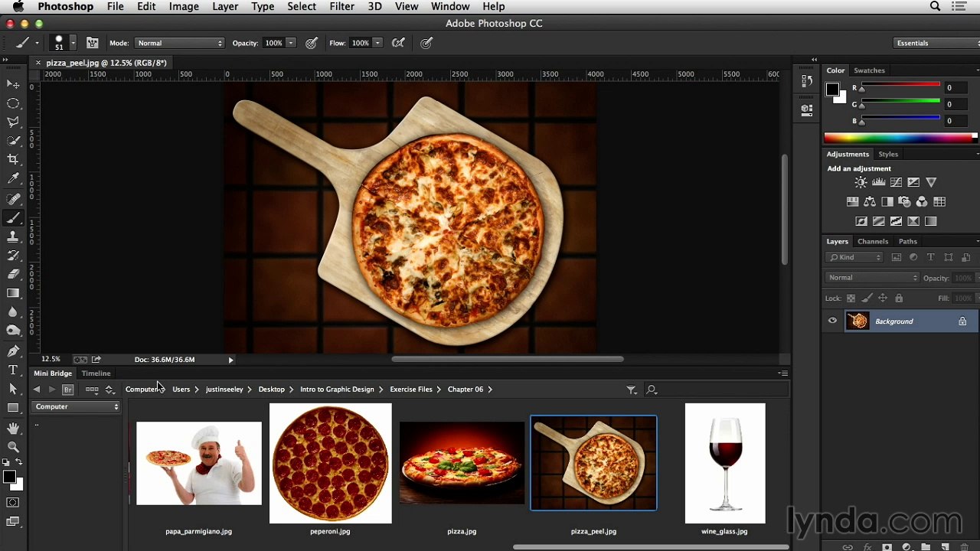This screenshot has height=551, width=980.
Task: Go to Users in breadcrumb path
Action: 181,390
